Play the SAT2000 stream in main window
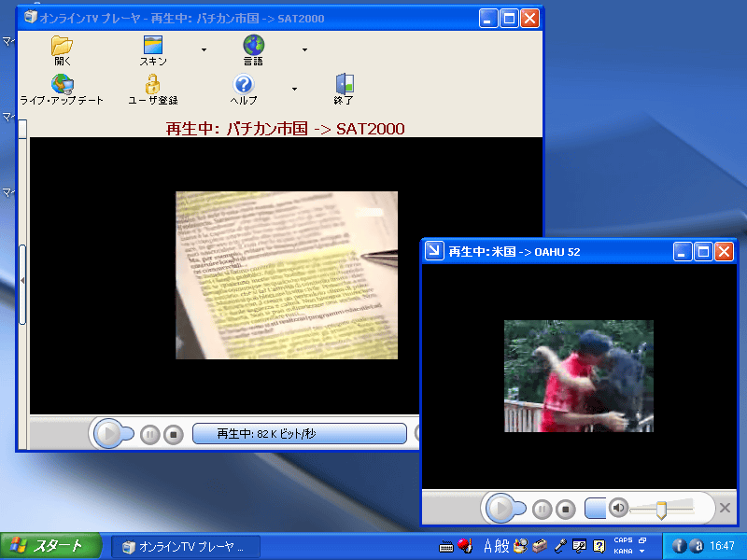Viewport: 747px width, 560px height. point(107,433)
